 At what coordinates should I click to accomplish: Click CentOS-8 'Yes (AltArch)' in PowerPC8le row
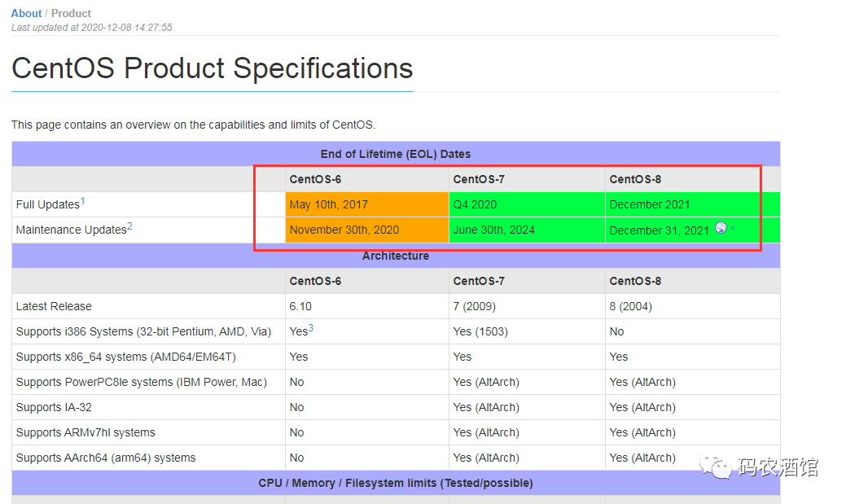pos(642,383)
